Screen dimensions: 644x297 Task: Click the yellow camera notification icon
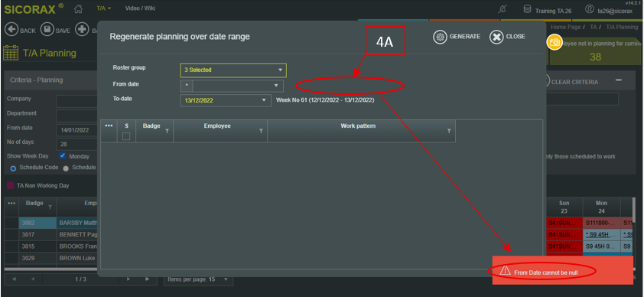555,43
